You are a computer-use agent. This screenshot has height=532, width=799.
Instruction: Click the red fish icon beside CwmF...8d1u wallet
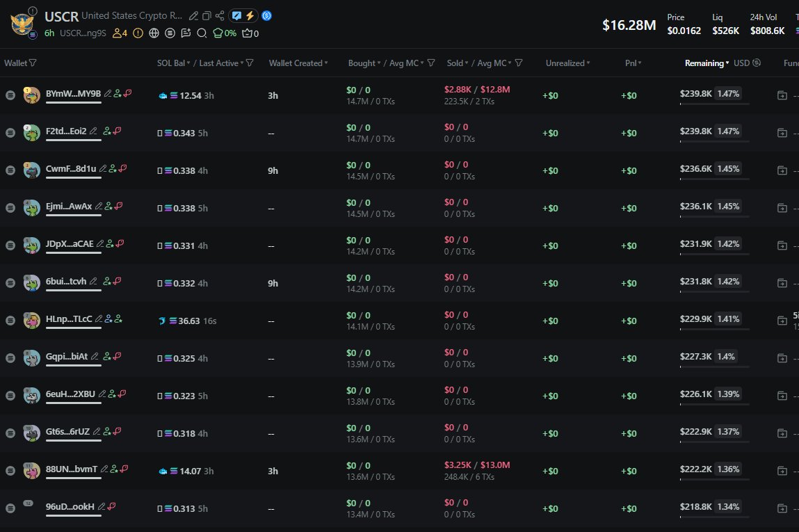click(123, 168)
